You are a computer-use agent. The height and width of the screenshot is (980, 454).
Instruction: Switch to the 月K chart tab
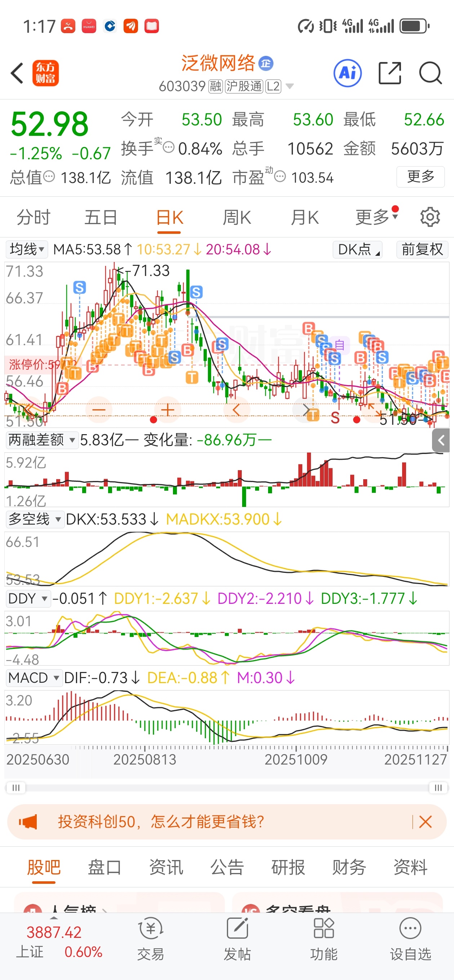point(305,218)
